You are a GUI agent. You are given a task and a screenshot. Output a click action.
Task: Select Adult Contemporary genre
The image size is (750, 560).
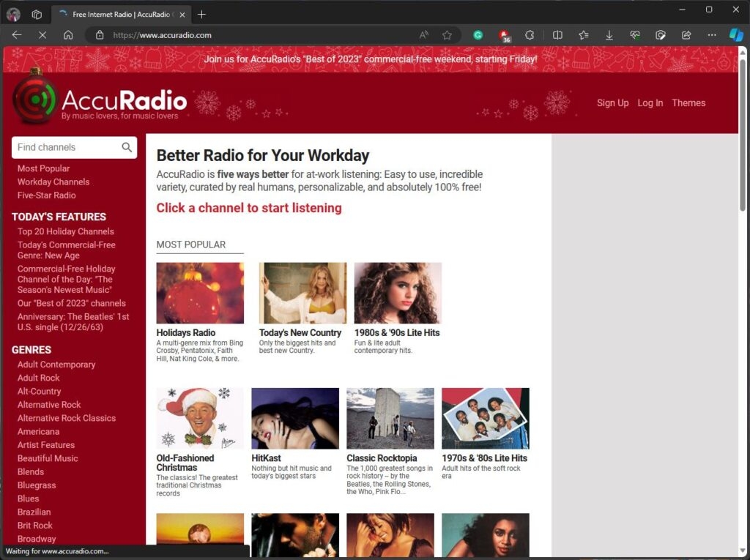click(x=56, y=365)
